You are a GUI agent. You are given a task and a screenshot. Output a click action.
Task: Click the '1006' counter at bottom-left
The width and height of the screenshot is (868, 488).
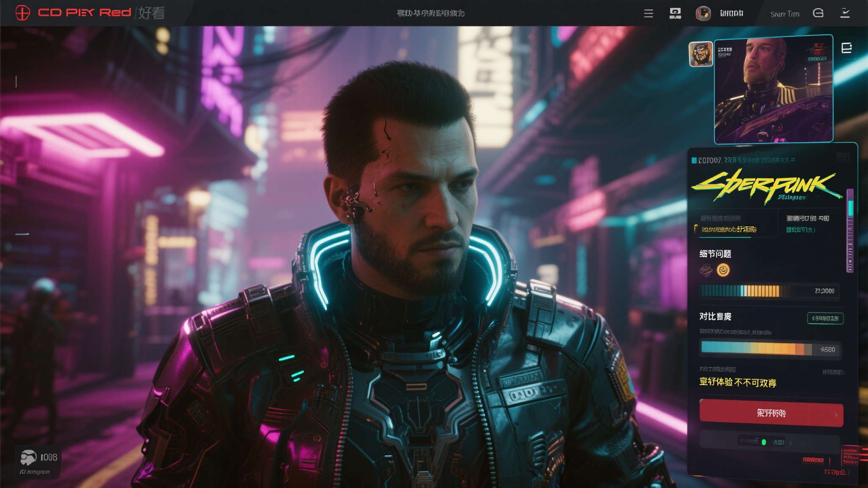click(49, 457)
